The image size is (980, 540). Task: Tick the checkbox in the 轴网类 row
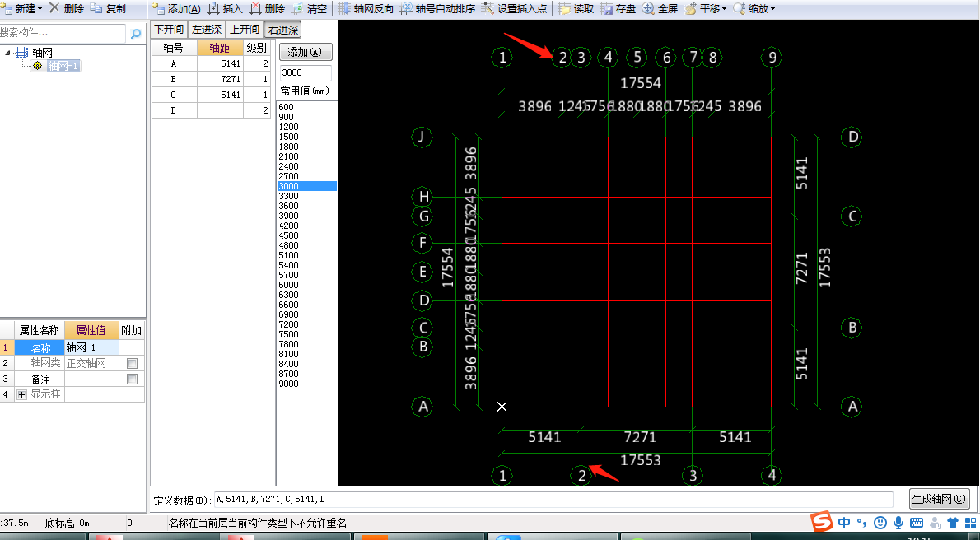[132, 363]
